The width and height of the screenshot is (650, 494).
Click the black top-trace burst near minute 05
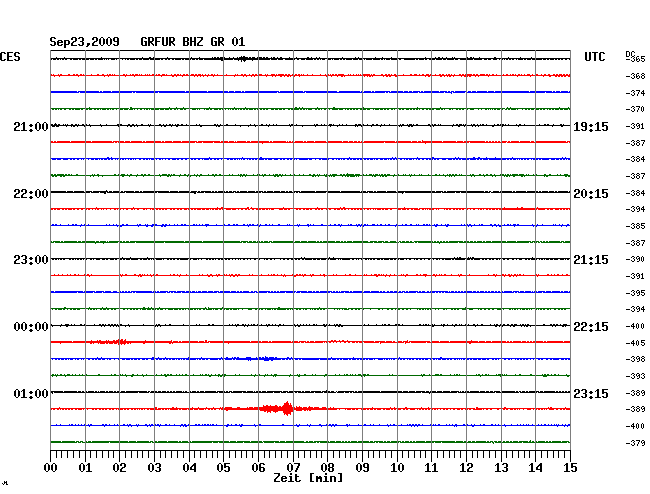[243, 59]
